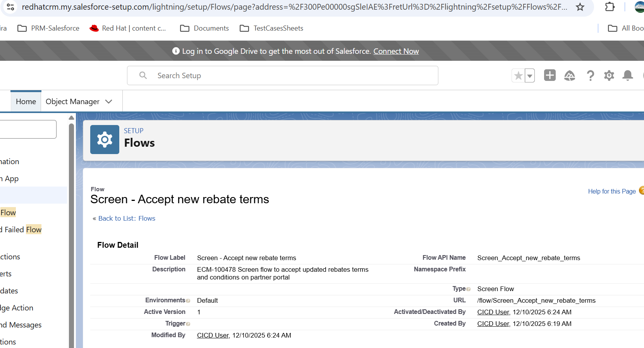
Task: Open the sidebar item ending in 'ge Action'
Action: pyautogui.click(x=17, y=308)
